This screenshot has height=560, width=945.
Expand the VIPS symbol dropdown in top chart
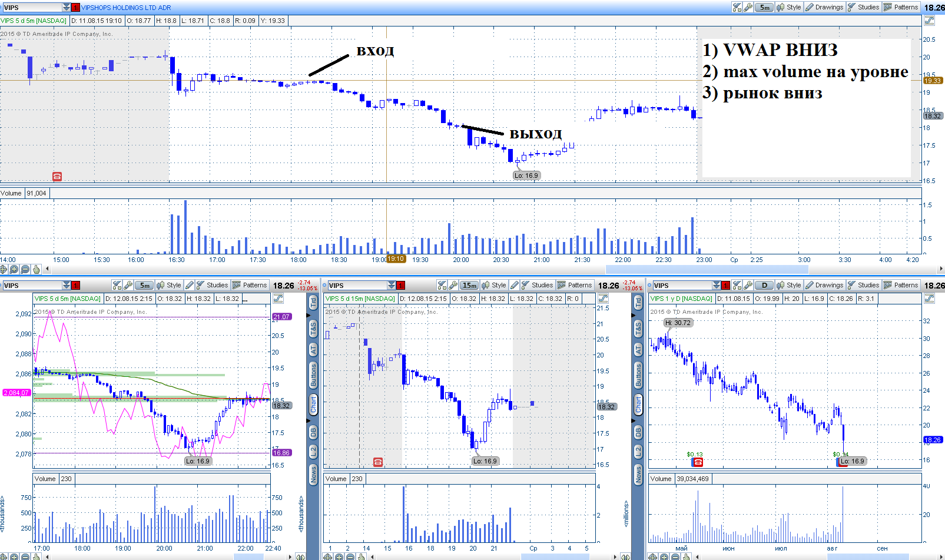(66, 8)
